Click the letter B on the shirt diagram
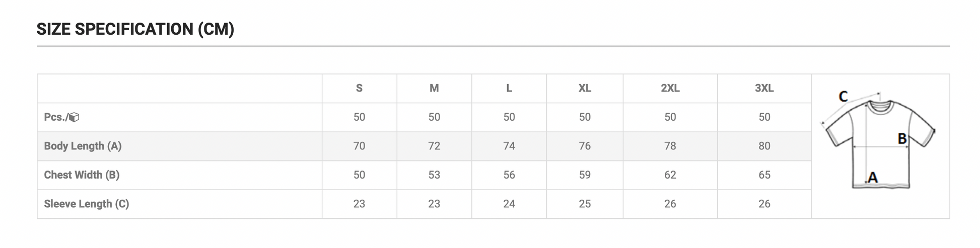Screen dimensions: 980x248 [902, 139]
